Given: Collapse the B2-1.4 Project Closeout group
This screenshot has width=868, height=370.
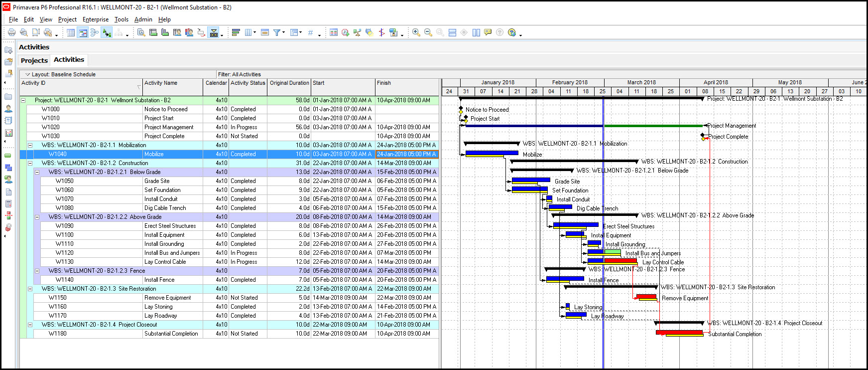Looking at the screenshot, I should (x=30, y=325).
